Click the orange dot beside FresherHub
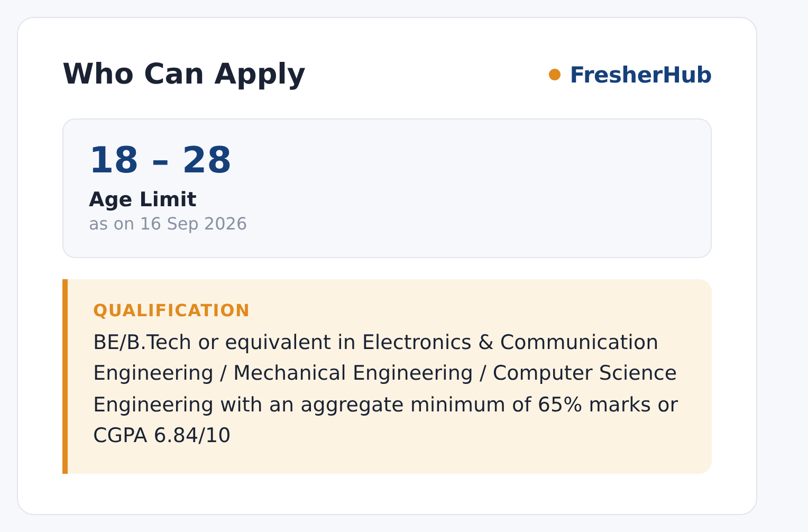The height and width of the screenshot is (532, 808). (555, 75)
